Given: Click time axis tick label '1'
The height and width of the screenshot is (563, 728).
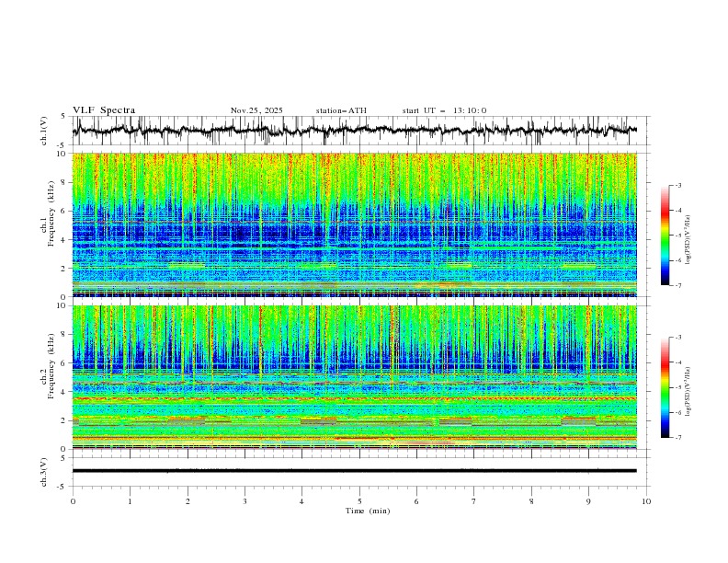Looking at the screenshot, I should pos(130,501).
